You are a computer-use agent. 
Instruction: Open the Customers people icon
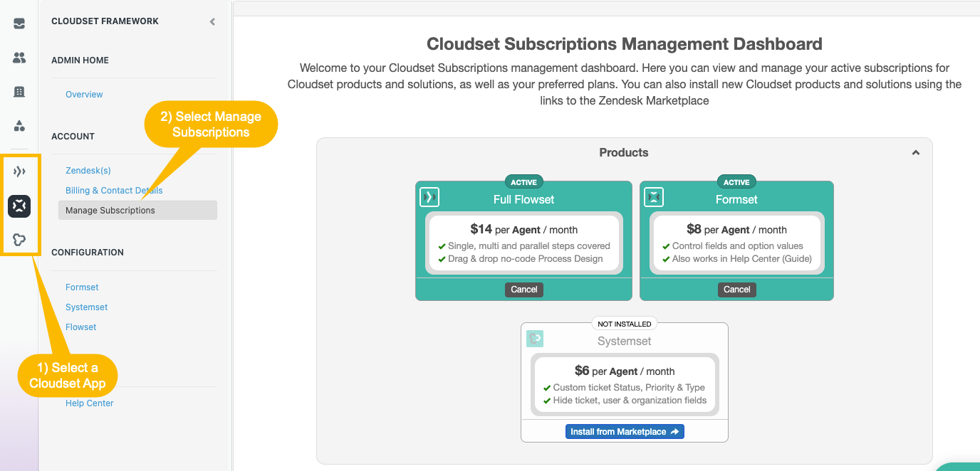click(x=19, y=58)
